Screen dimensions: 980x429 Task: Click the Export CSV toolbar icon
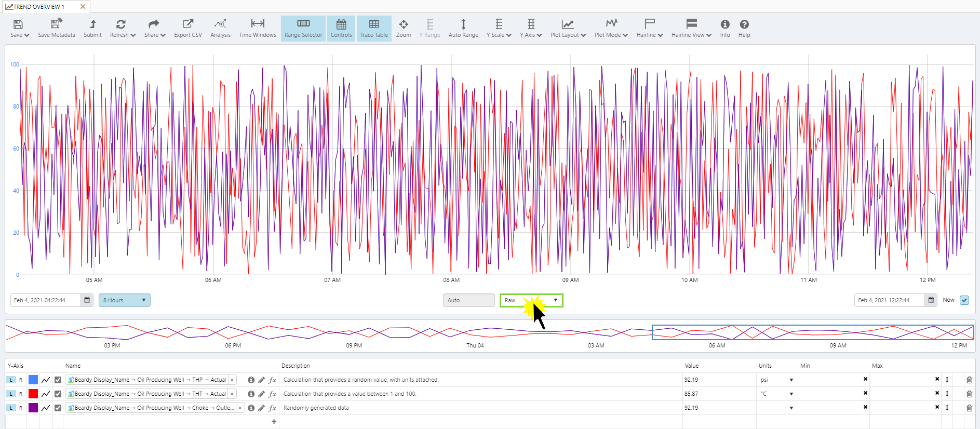point(187,28)
